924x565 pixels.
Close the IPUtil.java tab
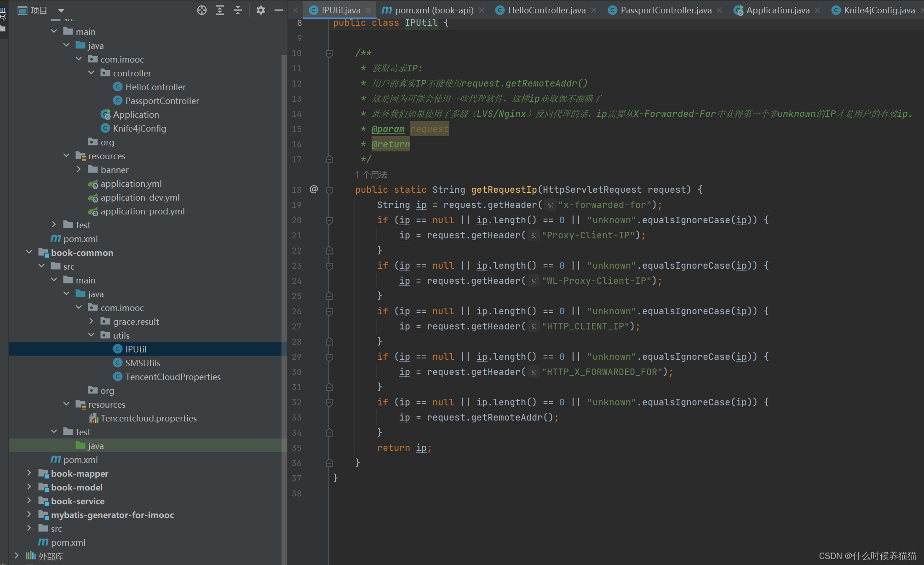pos(368,10)
